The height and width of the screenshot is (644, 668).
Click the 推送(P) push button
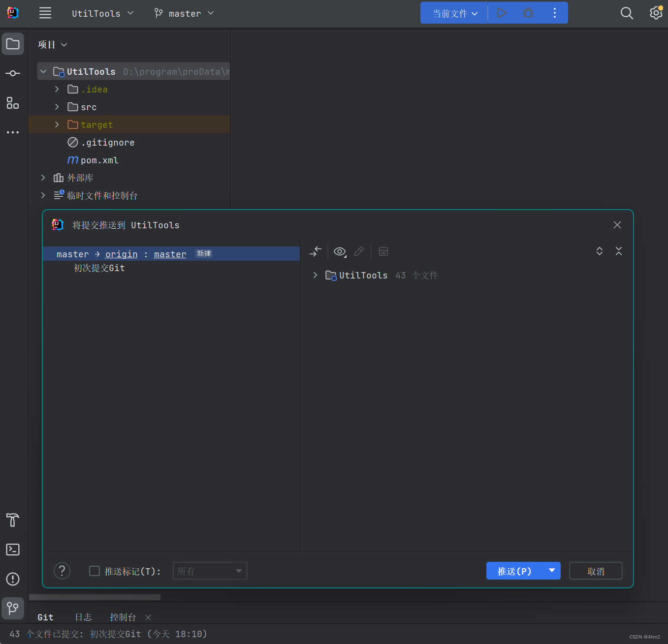[x=514, y=571]
